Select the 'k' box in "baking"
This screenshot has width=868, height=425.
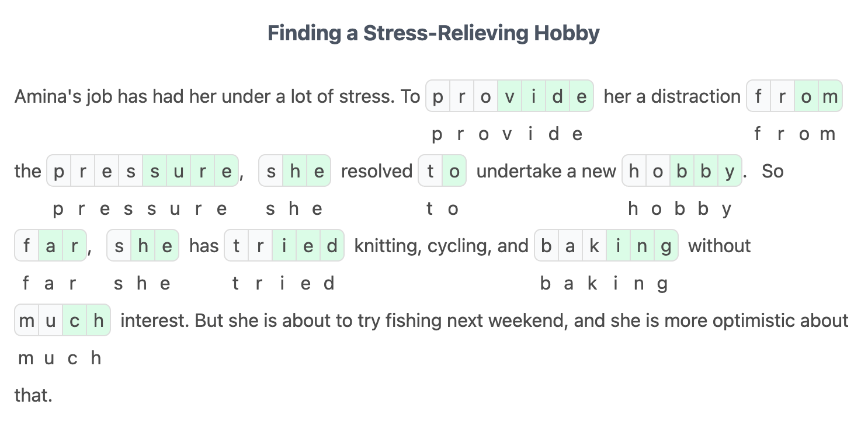point(595,246)
